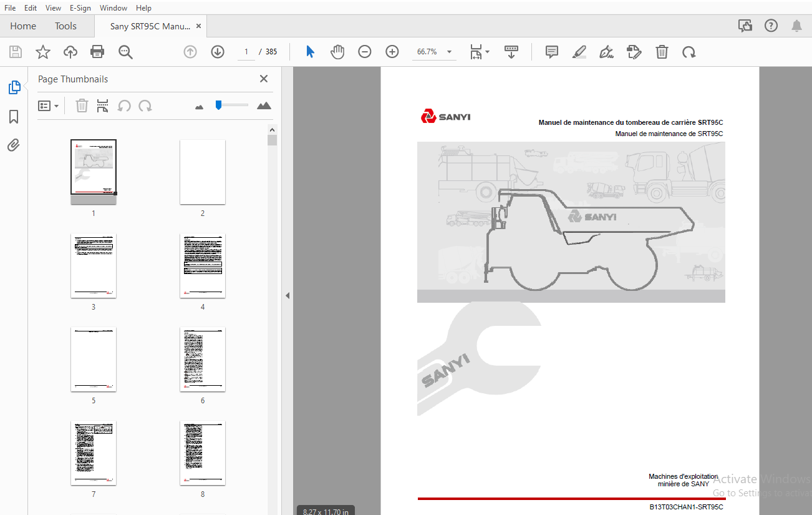Select page 5 thumbnail
This screenshot has width=812, height=515.
tap(94, 360)
